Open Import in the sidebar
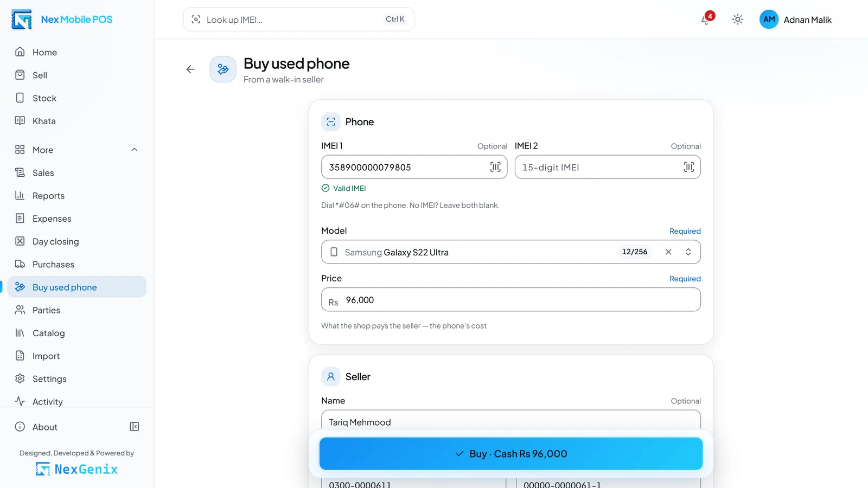Screen dimensions: 868x488 click(77, 356)
